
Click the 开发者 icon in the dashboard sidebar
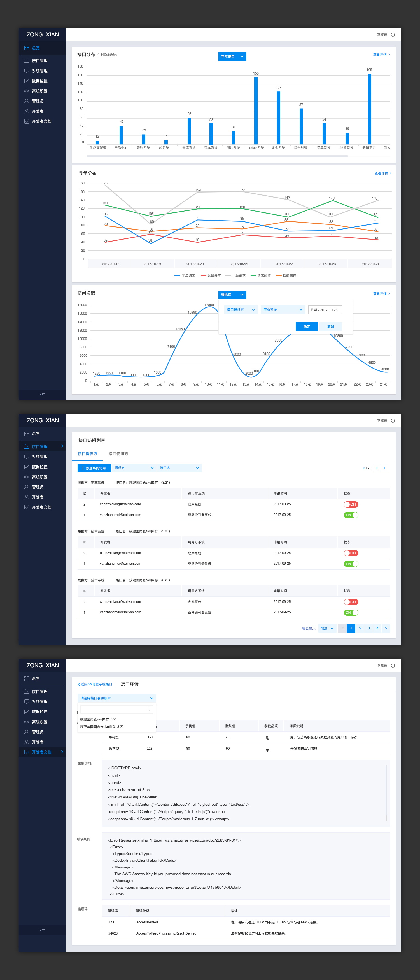point(27,111)
